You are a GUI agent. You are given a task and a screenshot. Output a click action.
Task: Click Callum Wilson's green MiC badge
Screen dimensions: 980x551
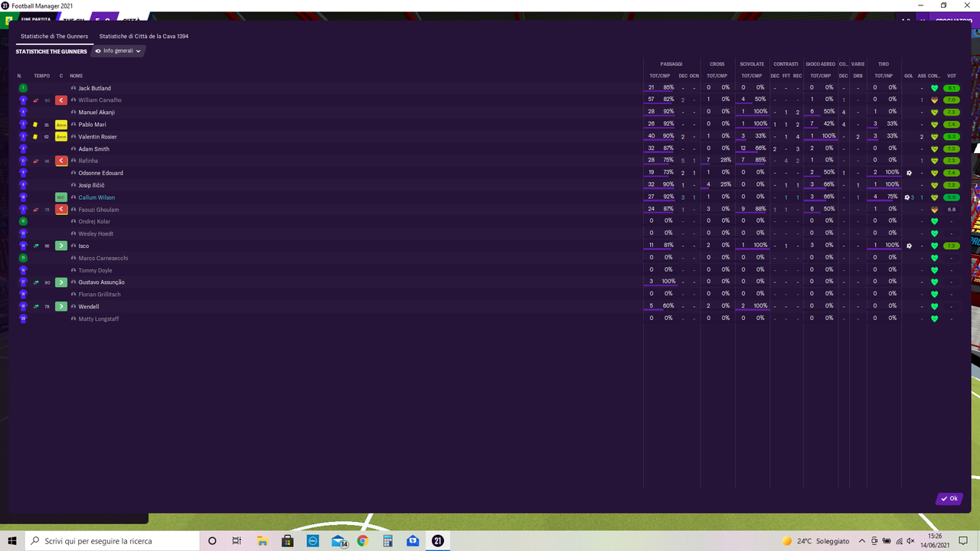coord(61,197)
